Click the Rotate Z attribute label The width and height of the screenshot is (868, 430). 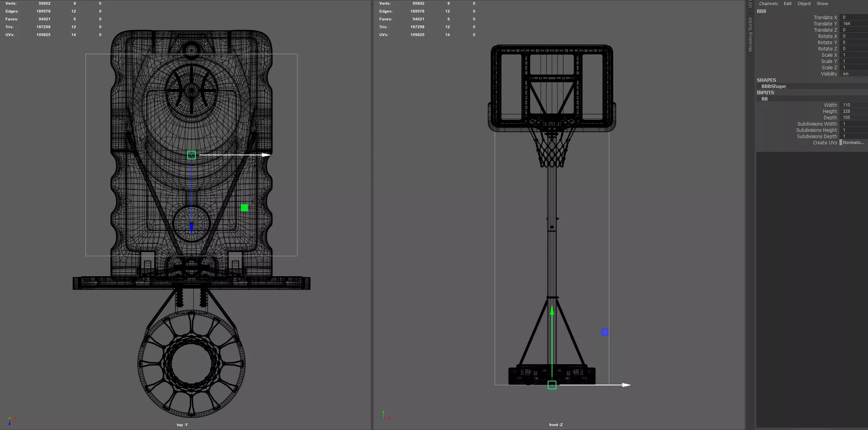827,49
